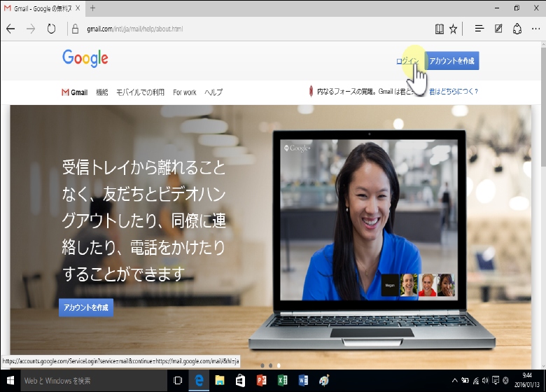Click the network Wi-Fi tray icon
The image size is (546, 392).
pos(476,381)
